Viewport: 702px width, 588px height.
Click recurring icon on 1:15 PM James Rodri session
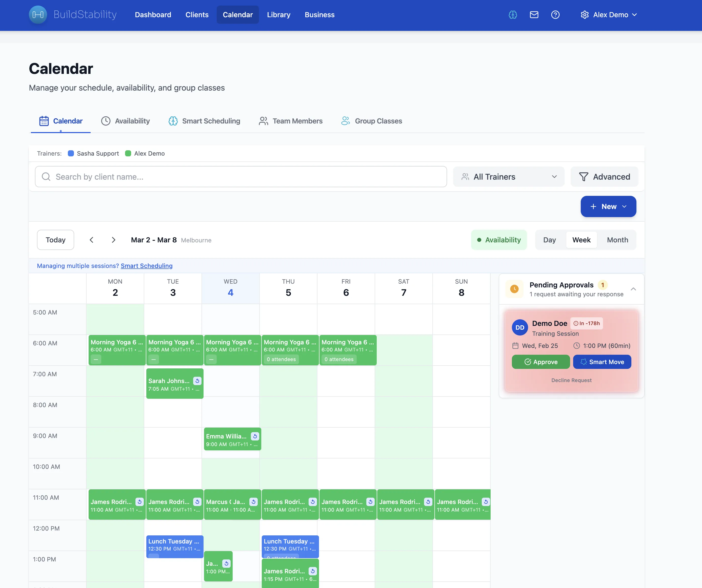(313, 571)
